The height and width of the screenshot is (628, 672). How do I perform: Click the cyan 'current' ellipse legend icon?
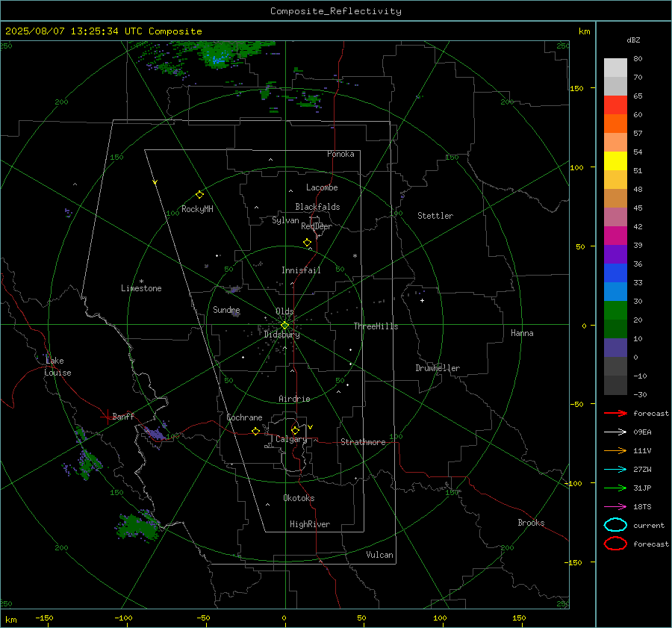615,525
